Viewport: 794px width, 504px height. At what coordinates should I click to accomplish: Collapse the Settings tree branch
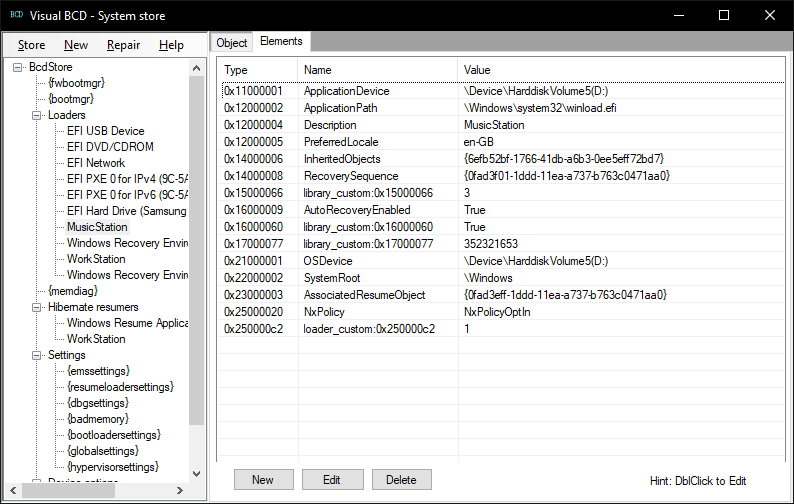tap(36, 355)
